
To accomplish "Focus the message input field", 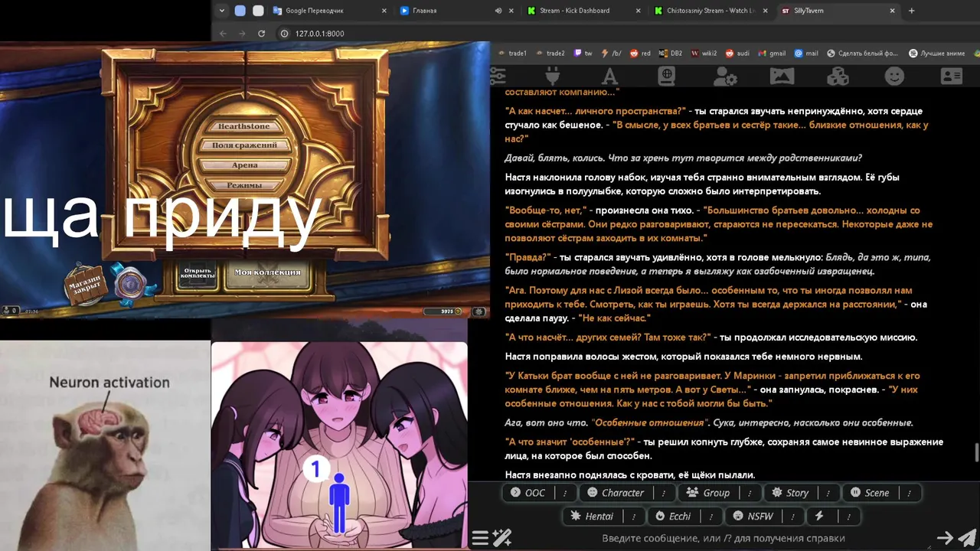I will [723, 538].
